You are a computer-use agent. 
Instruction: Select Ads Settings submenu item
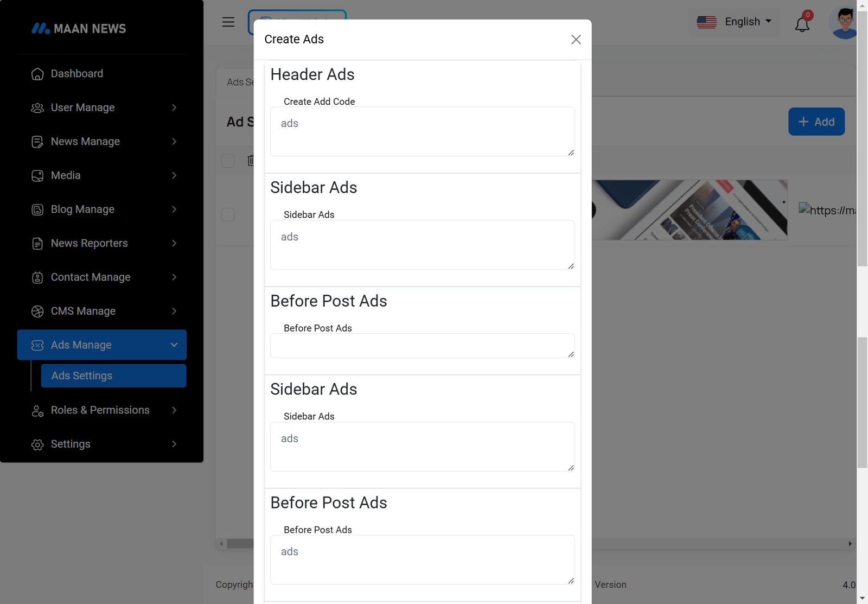coord(113,376)
